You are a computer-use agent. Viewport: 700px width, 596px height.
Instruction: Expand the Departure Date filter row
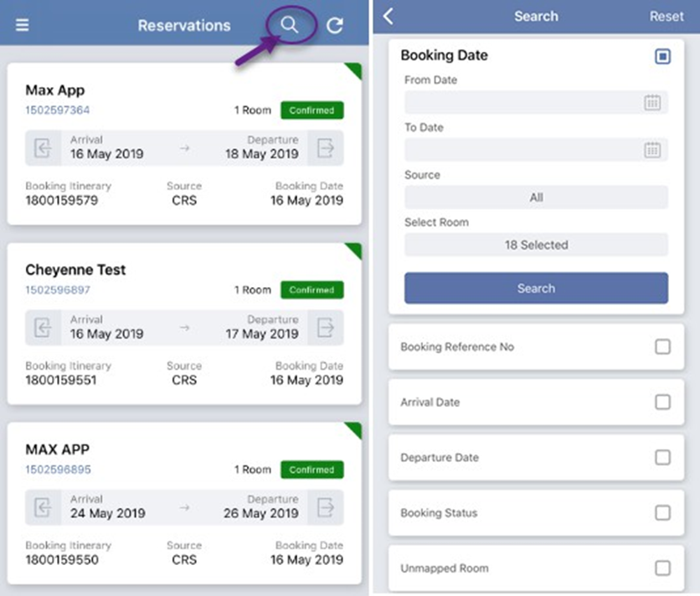[x=536, y=458]
